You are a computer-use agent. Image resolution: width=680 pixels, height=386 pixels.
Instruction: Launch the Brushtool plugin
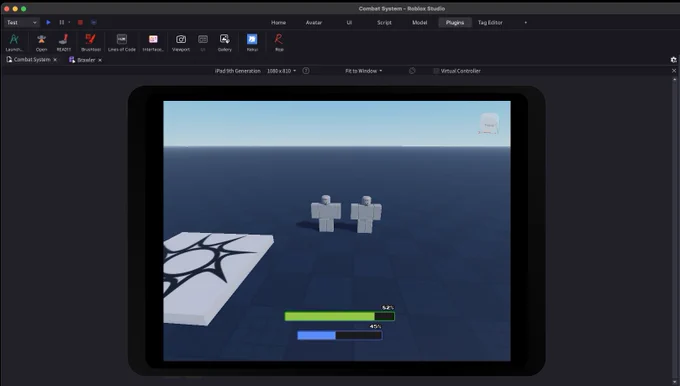click(x=91, y=43)
